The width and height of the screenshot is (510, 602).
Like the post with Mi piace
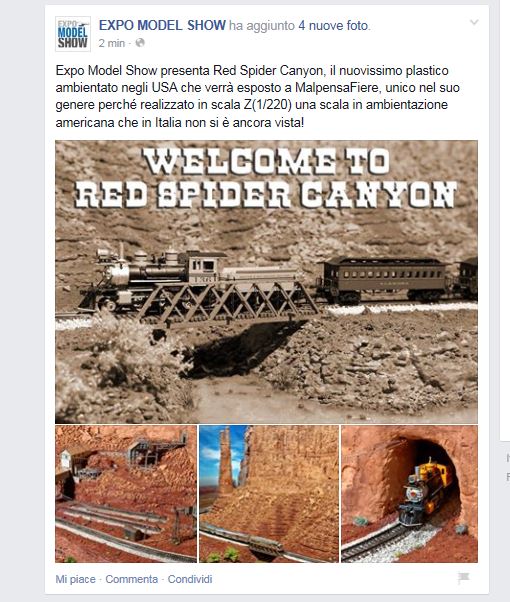point(75,579)
